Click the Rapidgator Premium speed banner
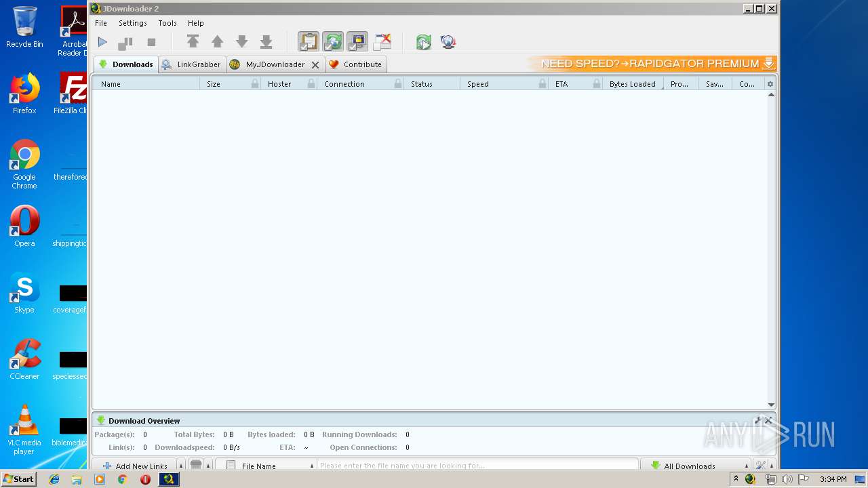The height and width of the screenshot is (488, 868). [x=652, y=64]
